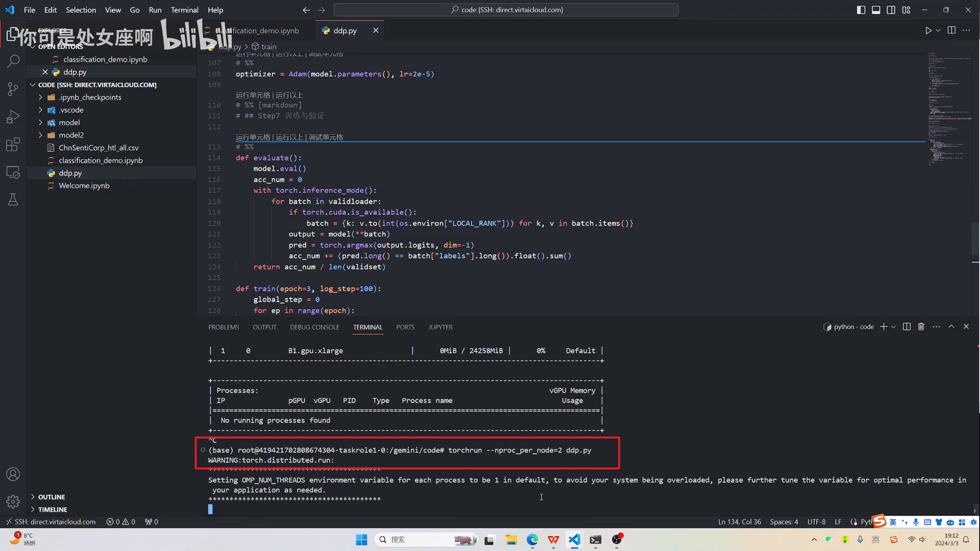
Task: Click the SSH remote status indicator
Action: tap(51, 522)
